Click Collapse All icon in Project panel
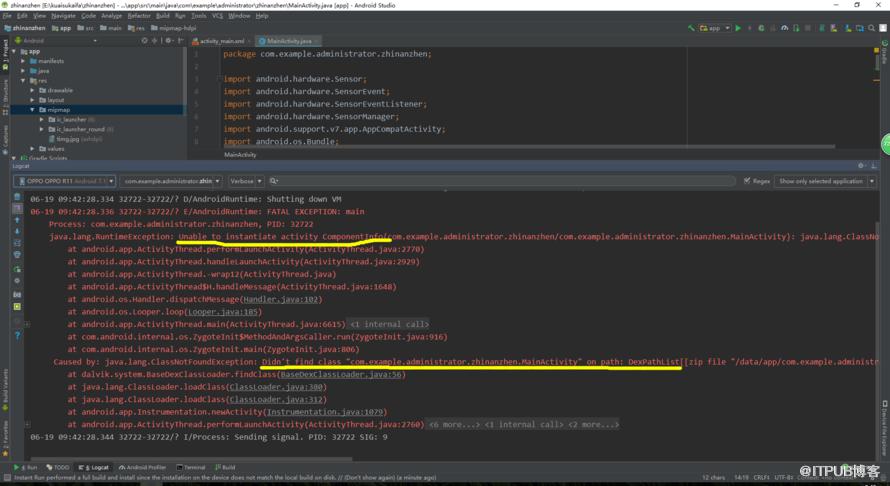The height and width of the screenshot is (486, 890). 154,40
